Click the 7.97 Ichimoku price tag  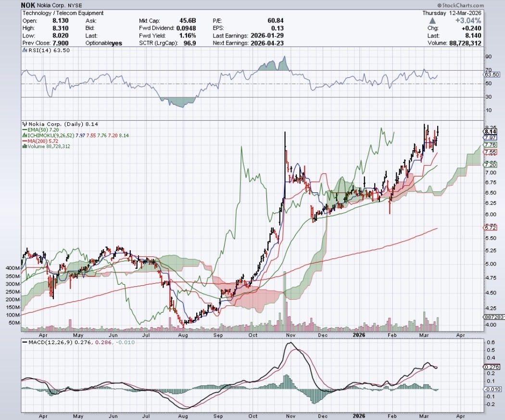(491, 138)
